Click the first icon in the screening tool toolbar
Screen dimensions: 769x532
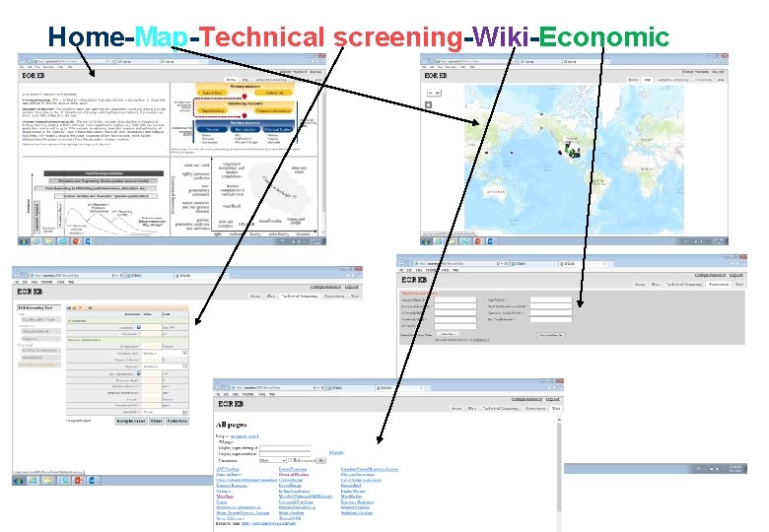[69, 308]
